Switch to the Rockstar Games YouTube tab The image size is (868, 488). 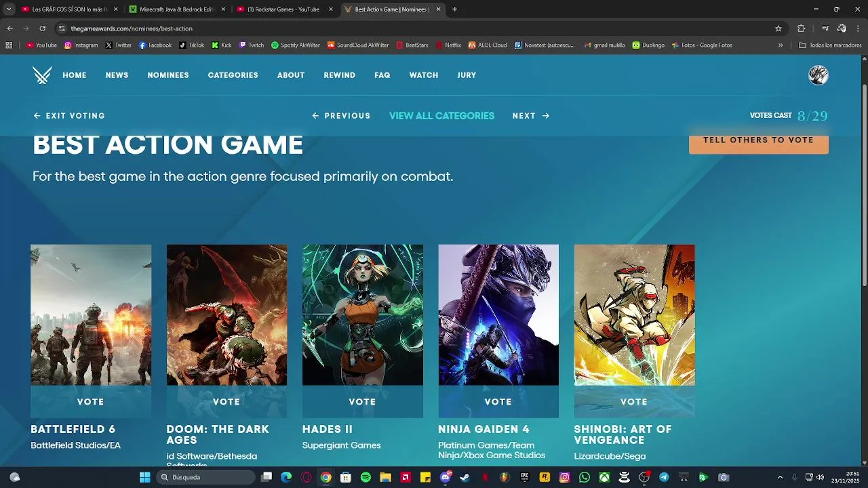285,9
